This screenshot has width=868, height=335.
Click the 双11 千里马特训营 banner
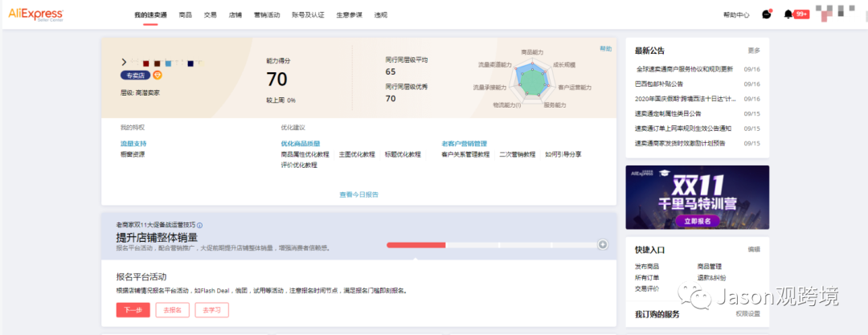[697, 198]
